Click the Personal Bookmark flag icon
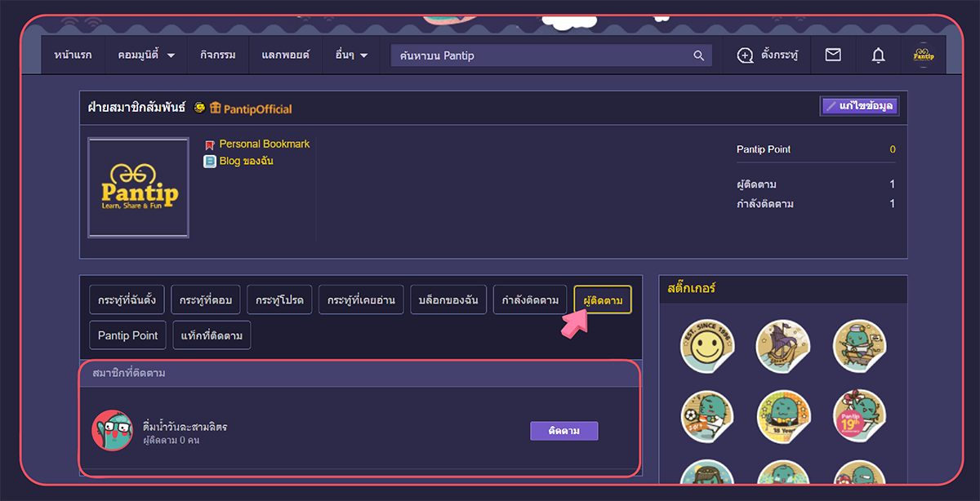 210,144
